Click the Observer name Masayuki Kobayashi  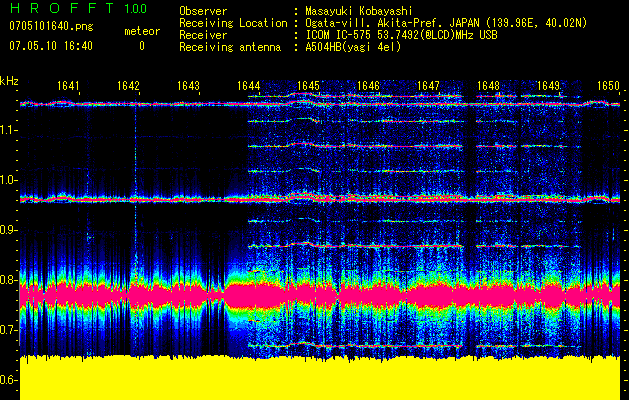click(359, 11)
